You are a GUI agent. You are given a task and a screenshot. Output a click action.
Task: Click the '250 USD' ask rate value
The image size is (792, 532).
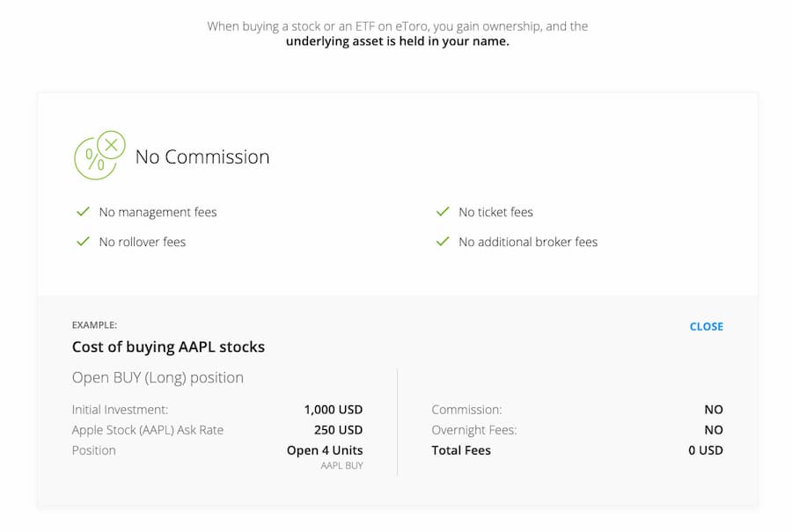pos(339,429)
